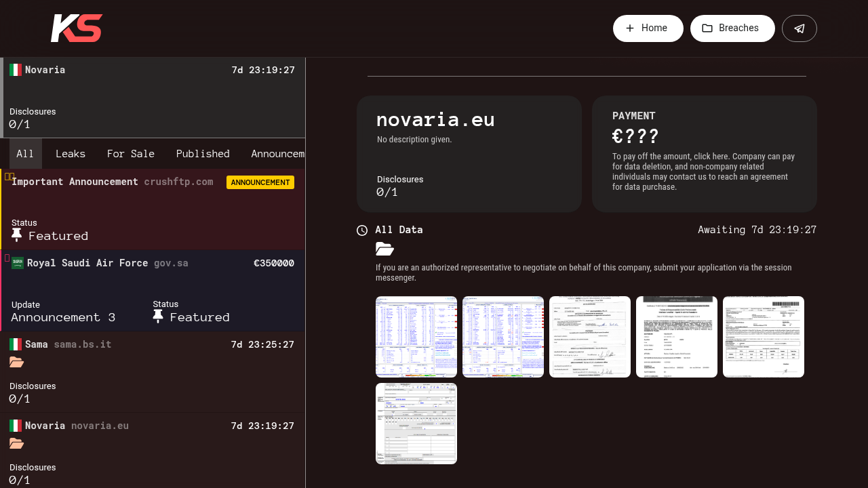Click open folder icon under All Data

coord(384,249)
